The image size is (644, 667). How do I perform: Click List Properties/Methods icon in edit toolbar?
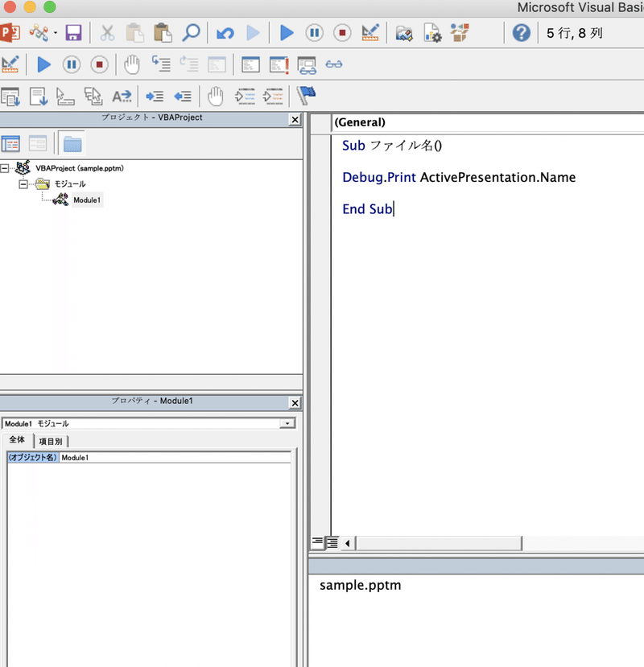point(10,97)
